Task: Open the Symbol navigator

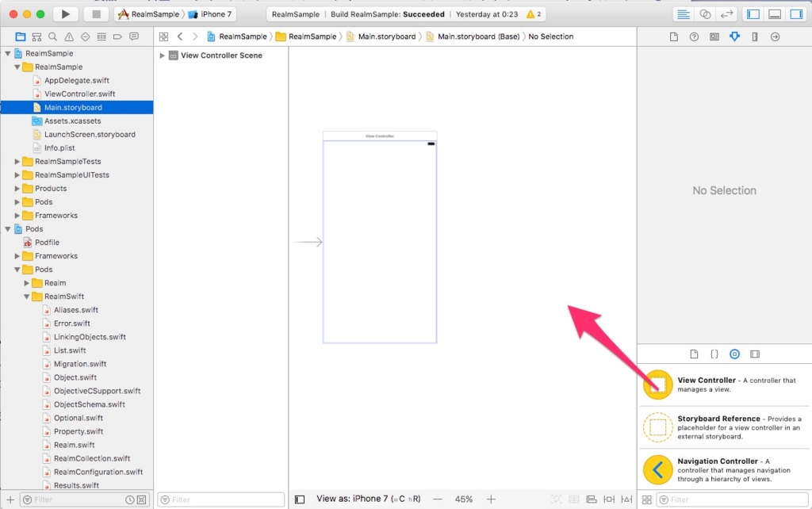Action: 36,36
